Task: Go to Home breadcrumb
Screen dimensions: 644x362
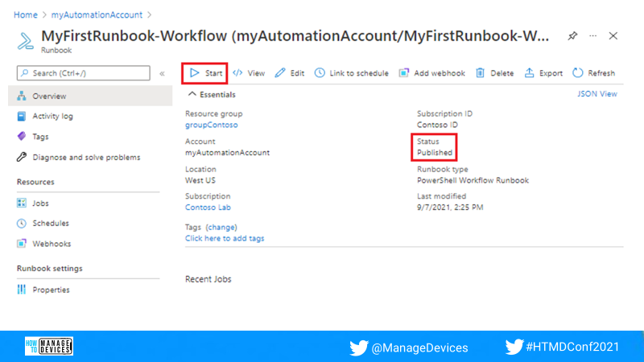Action: 26,14
